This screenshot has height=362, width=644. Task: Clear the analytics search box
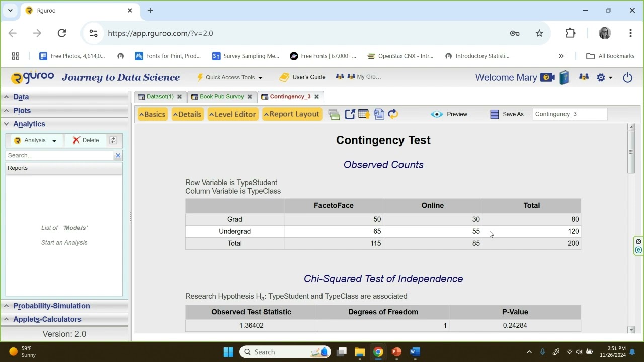[118, 155]
